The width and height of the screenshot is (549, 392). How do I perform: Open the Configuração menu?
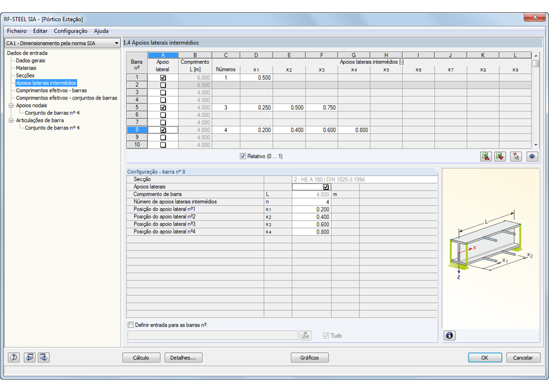pos(70,31)
